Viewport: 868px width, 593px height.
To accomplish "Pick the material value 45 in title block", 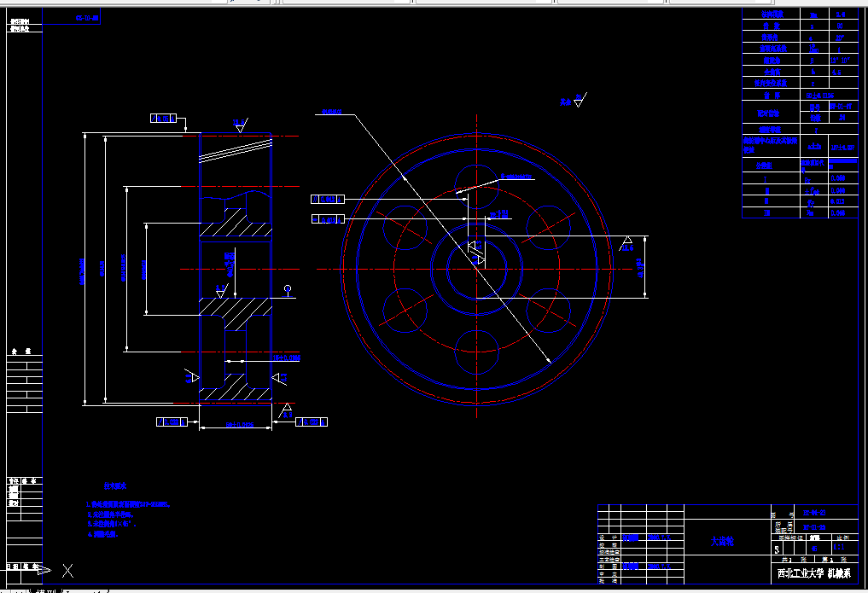I will pyautogui.click(x=813, y=549).
